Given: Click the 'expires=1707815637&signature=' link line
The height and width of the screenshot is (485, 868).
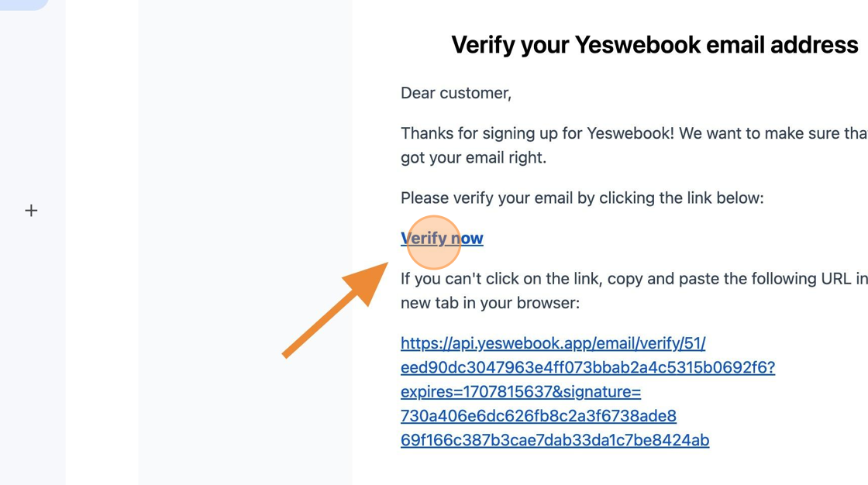Looking at the screenshot, I should point(521,391).
